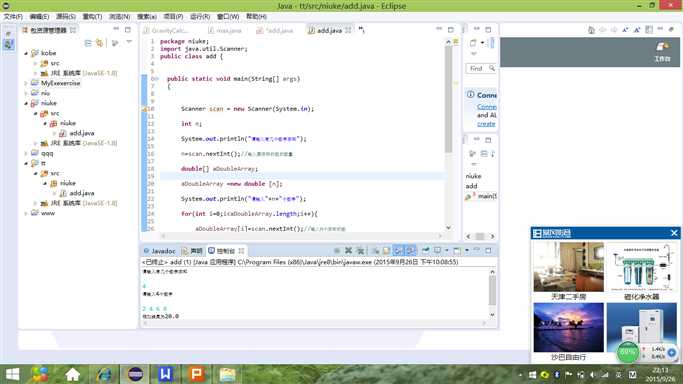Collapse the kobe project node
The image size is (683, 384).
(x=26, y=53)
